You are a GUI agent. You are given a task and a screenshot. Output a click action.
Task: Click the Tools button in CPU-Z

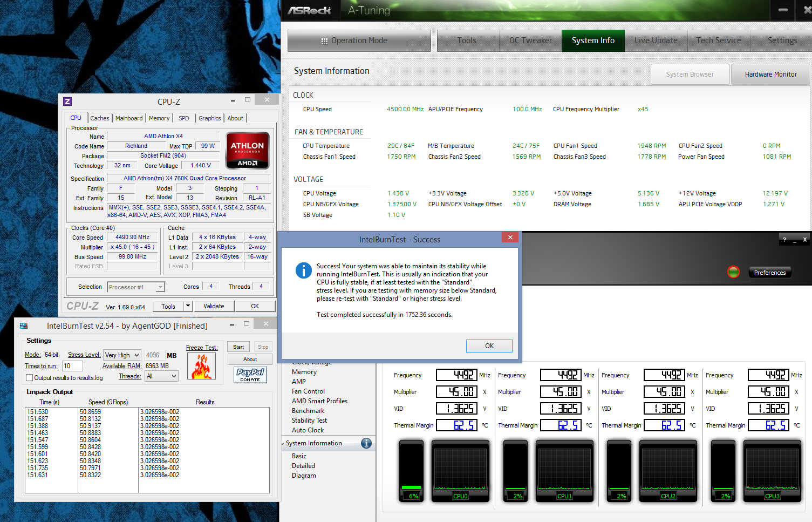click(168, 306)
